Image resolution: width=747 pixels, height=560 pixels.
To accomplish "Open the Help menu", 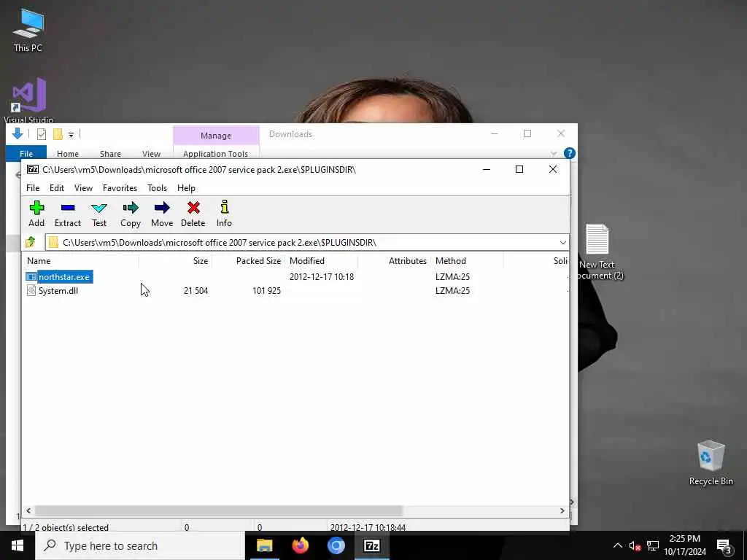I will (186, 188).
